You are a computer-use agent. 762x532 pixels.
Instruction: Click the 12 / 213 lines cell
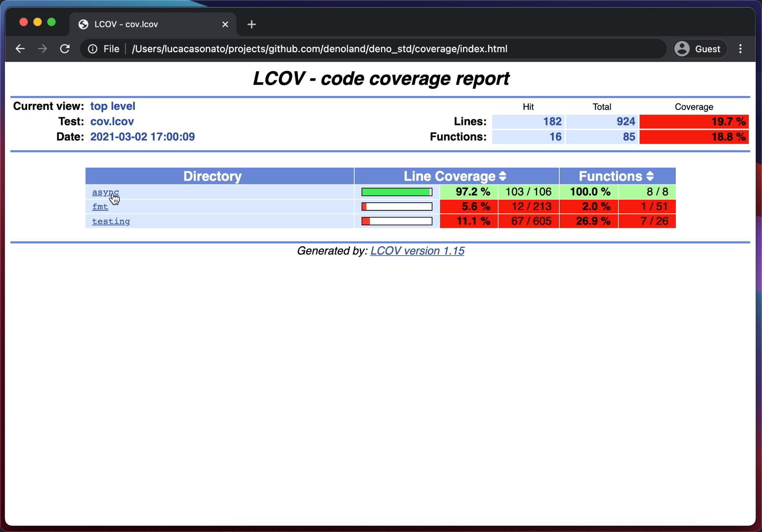click(x=528, y=207)
